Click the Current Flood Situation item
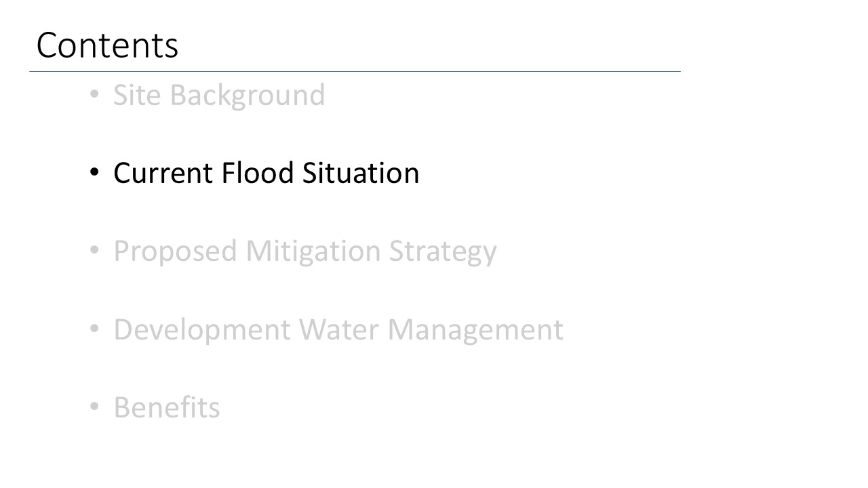Screen dimensions: 868x488 coord(266,173)
